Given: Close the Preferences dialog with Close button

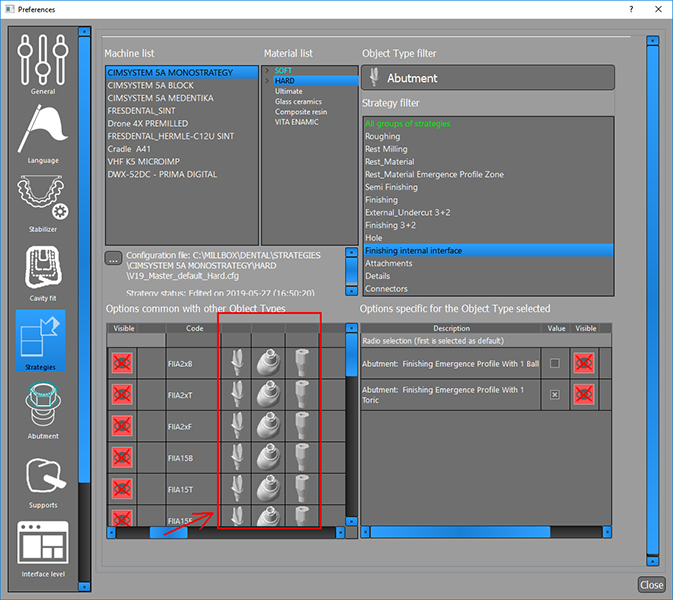Looking at the screenshot, I should click(x=651, y=585).
